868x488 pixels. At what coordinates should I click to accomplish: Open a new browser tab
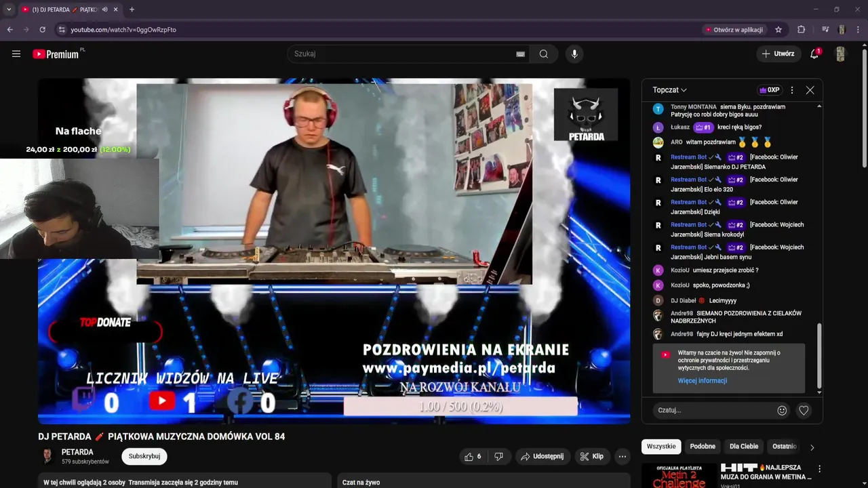132,9
